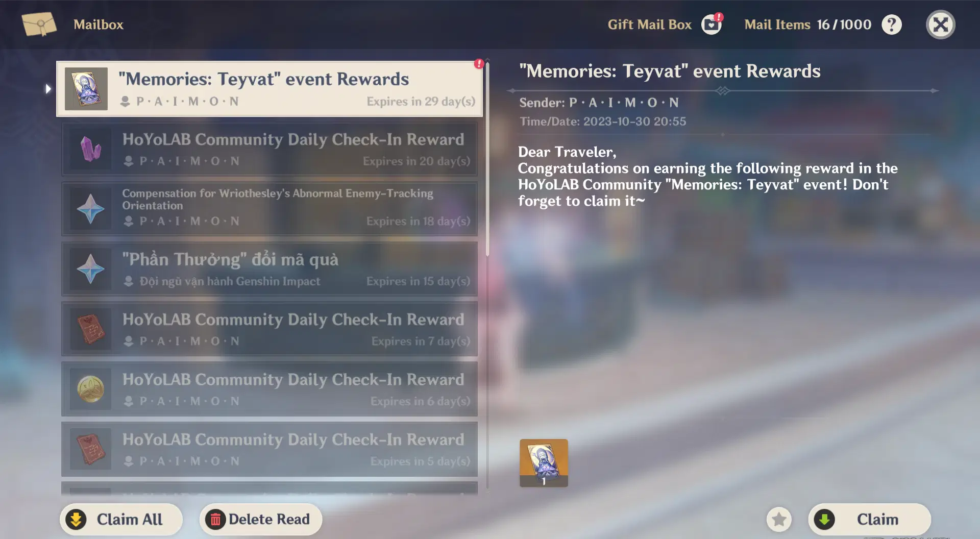Click Delete Read button

click(x=260, y=520)
